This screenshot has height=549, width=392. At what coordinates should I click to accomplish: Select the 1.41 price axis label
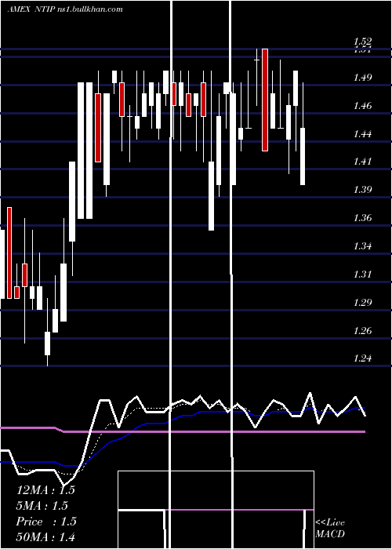[x=362, y=162]
